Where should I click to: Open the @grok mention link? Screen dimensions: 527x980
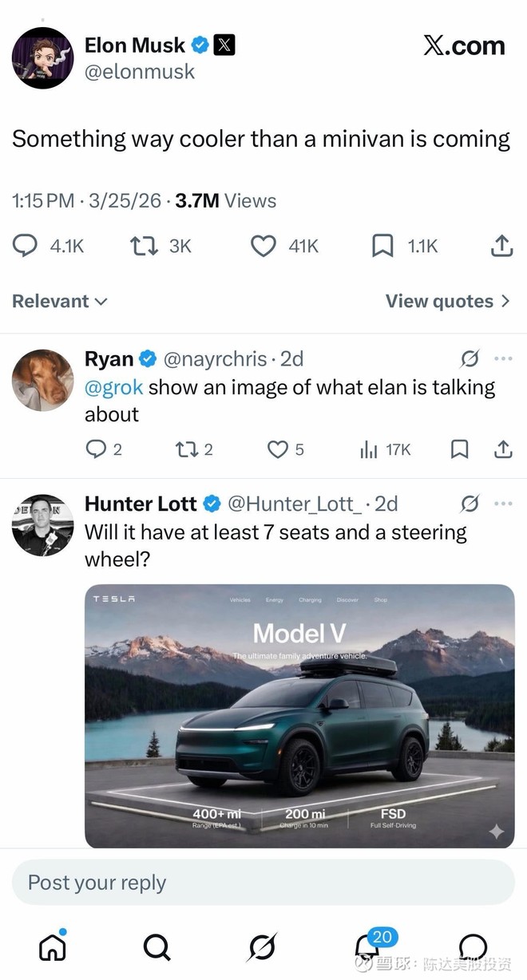[114, 388]
